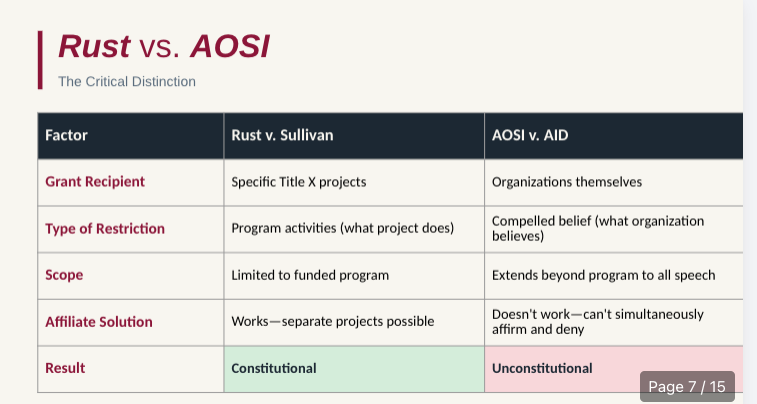This screenshot has width=757, height=404.
Task: Select the Grant Recipient row label
Action: point(95,181)
